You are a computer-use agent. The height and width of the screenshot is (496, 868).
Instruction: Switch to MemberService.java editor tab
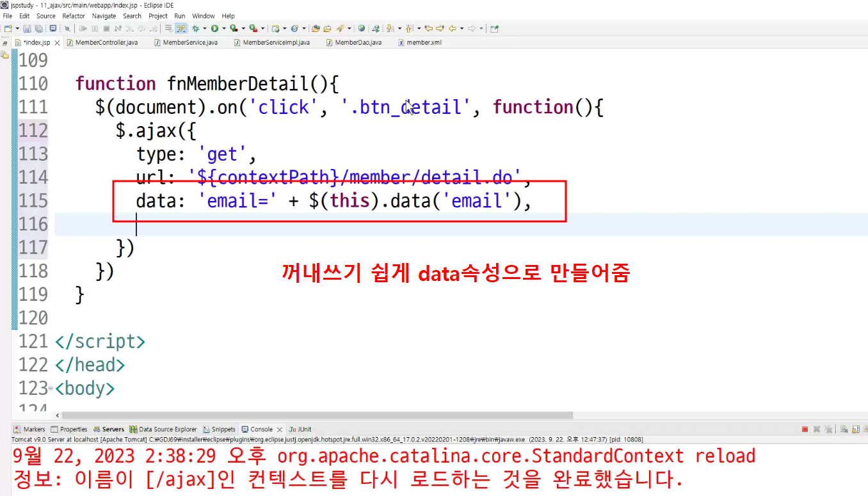click(186, 43)
